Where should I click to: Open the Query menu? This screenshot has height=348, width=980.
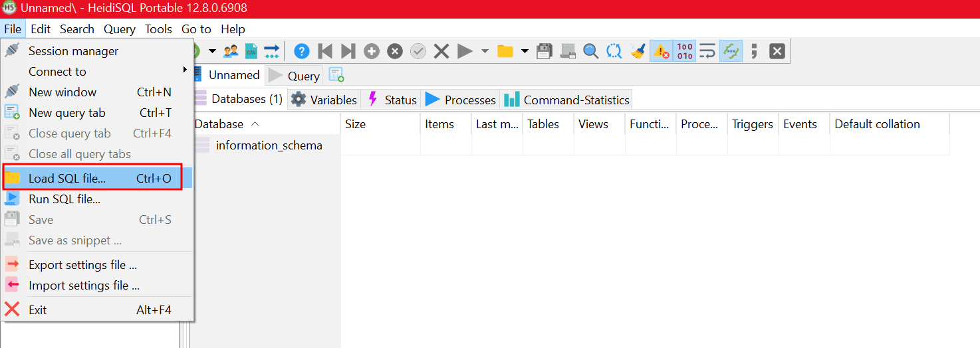pyautogui.click(x=120, y=29)
